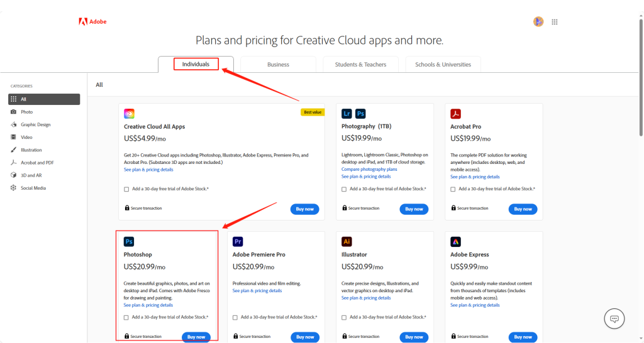Buy now Acrobat Pro

pyautogui.click(x=523, y=209)
